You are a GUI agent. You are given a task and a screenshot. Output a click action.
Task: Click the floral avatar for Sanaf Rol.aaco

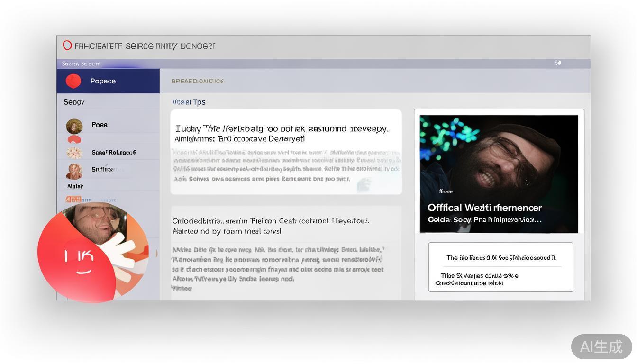[74, 152]
